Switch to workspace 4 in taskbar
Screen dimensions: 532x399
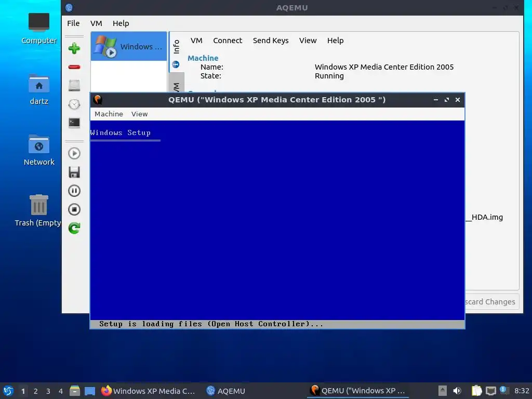(x=61, y=391)
